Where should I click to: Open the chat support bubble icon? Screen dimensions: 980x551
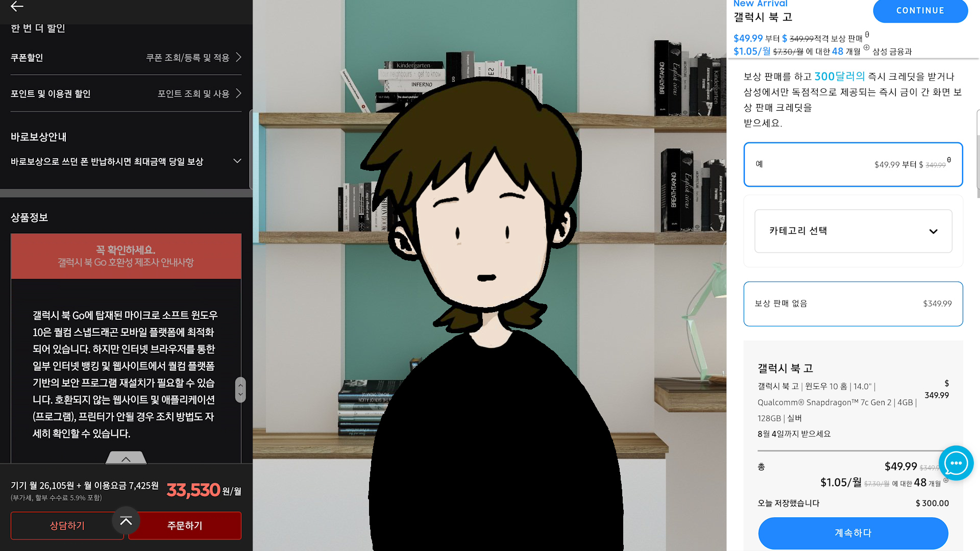[x=955, y=463]
